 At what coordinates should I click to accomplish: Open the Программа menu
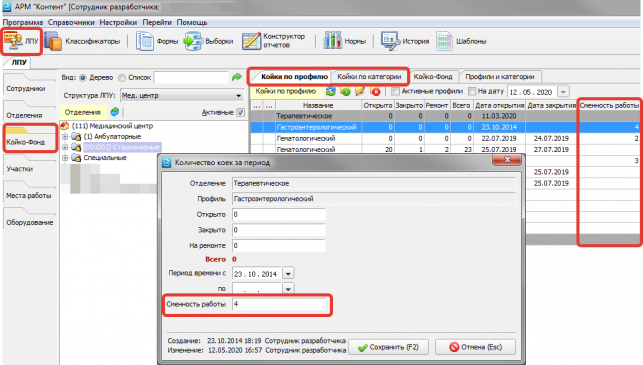tap(23, 22)
